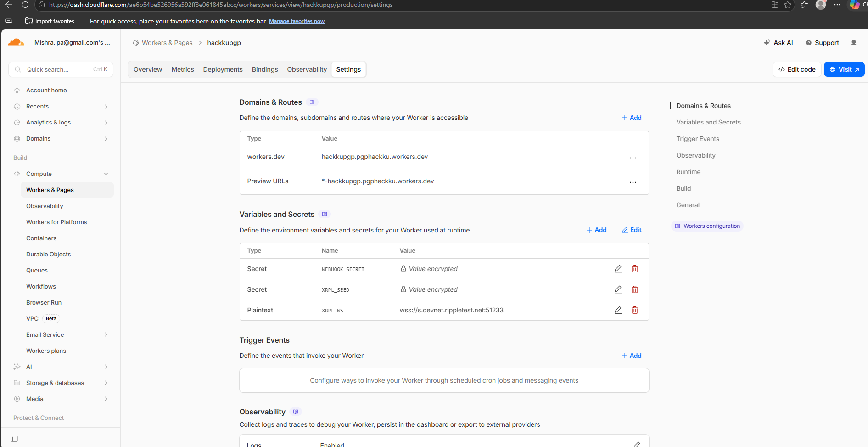Go back with the browser back arrow
This screenshot has height=447, width=868.
[9, 5]
